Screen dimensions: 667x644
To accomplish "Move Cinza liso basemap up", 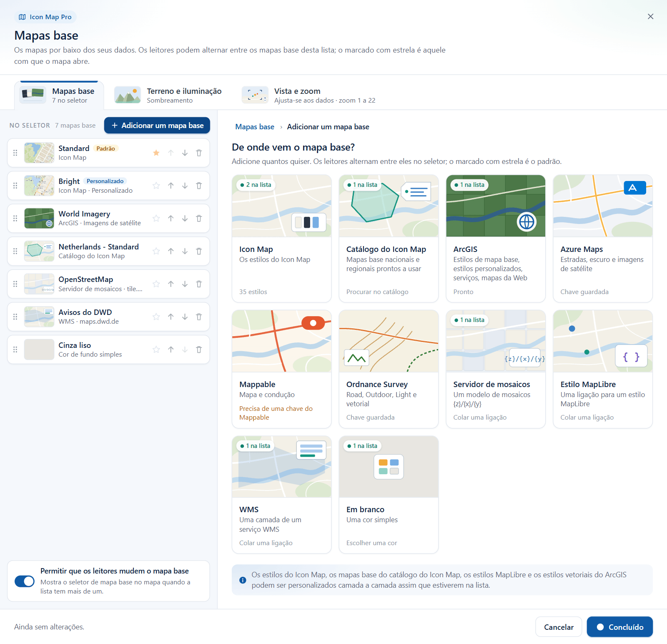I will pyautogui.click(x=171, y=350).
